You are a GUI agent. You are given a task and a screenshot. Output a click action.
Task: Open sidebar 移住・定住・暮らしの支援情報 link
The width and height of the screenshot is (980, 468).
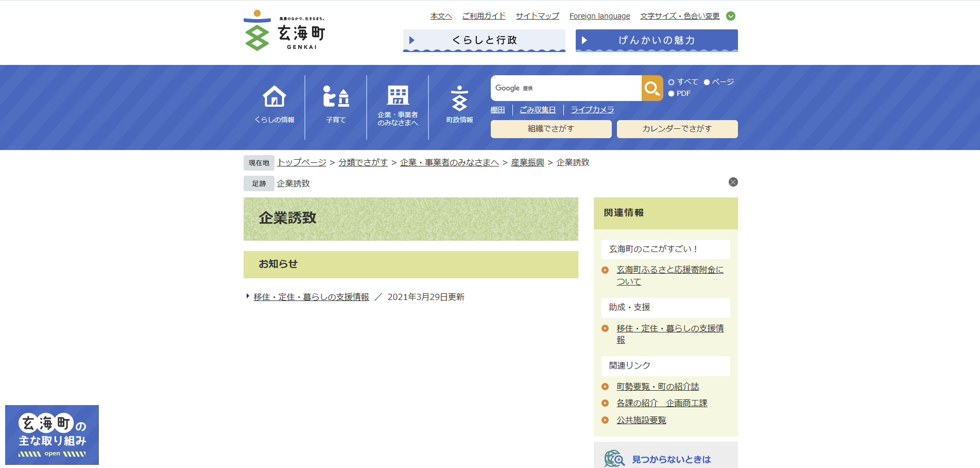coord(670,334)
